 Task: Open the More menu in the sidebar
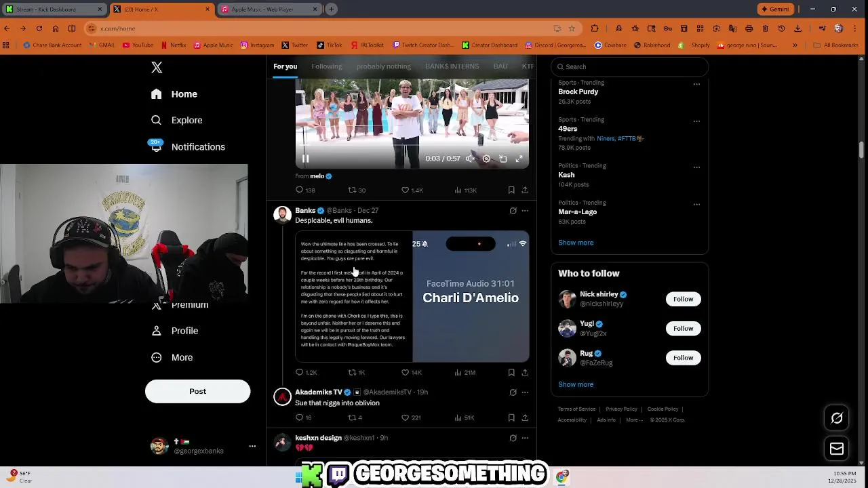[x=172, y=357]
